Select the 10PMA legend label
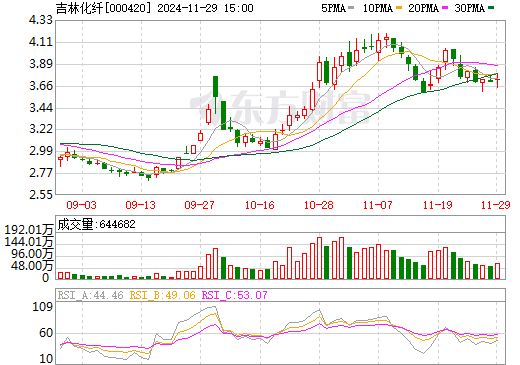520x365 pixels. 378,8
